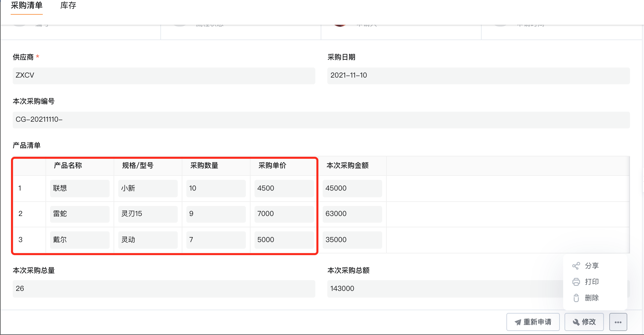
Task: Click amount cell 45000
Action: point(352,189)
